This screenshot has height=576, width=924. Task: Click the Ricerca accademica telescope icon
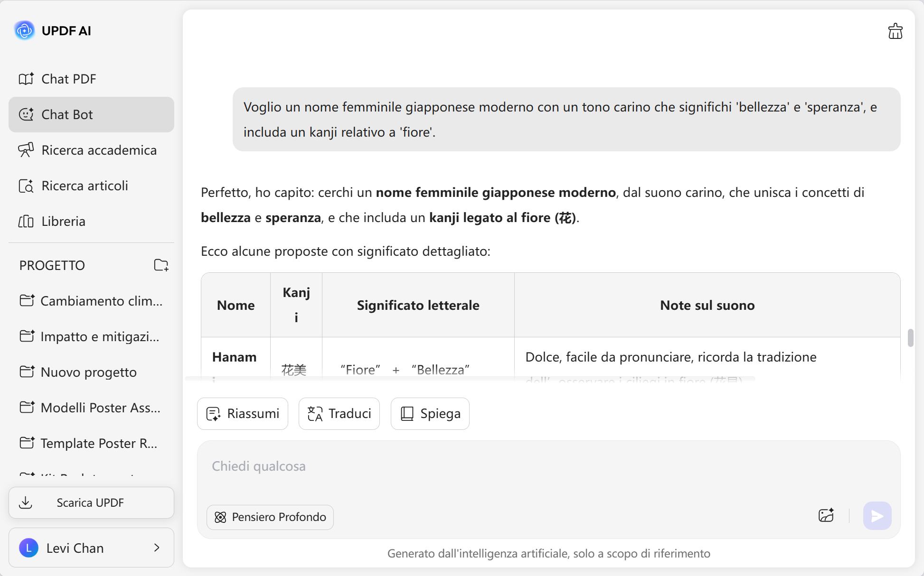coord(26,150)
